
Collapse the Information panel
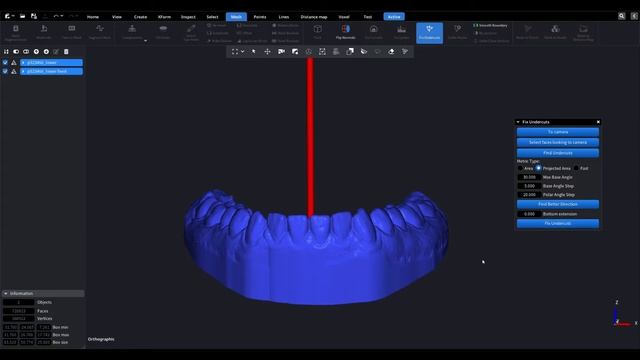click(x=6, y=293)
